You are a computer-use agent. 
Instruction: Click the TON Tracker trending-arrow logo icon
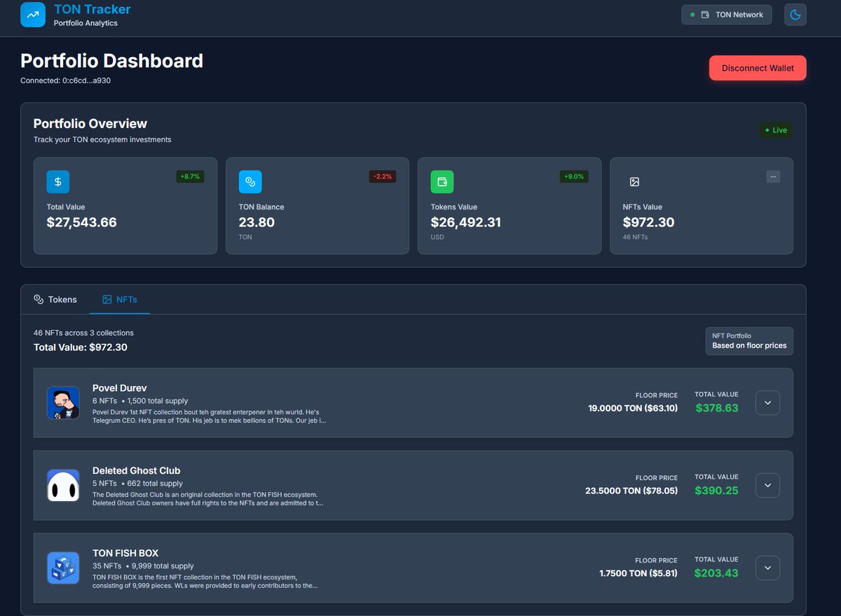coord(33,14)
